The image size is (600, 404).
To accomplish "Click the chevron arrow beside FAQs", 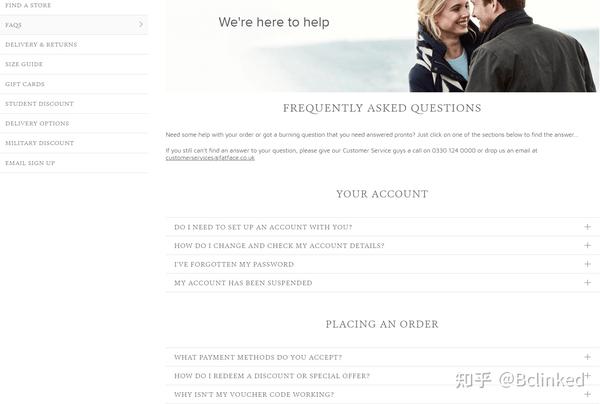I will [x=141, y=24].
